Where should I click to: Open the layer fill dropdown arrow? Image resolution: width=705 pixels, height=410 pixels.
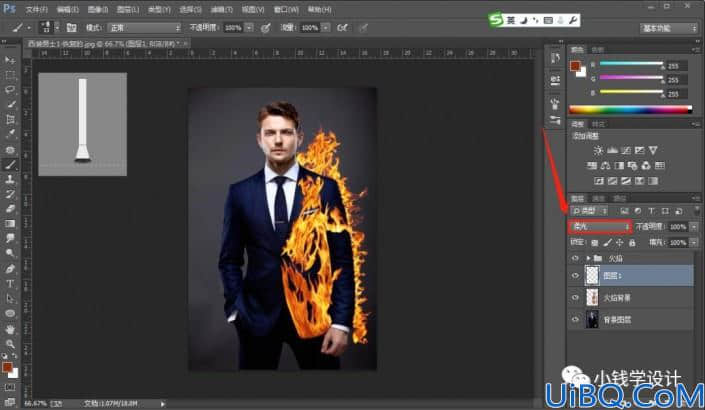[x=693, y=243]
